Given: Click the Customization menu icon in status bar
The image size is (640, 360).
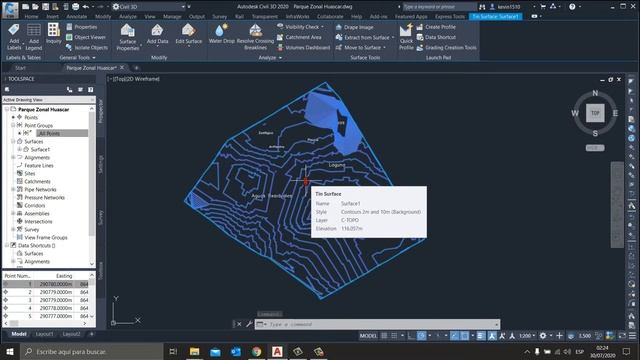Looking at the screenshot, I should (x=632, y=336).
